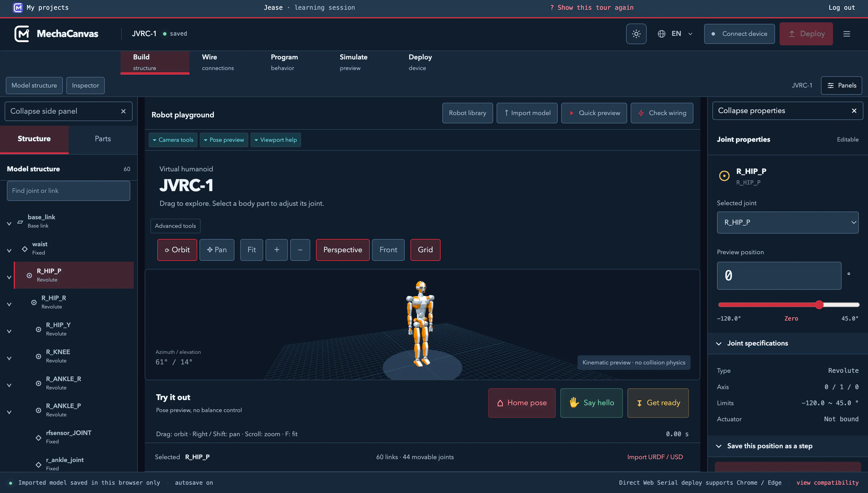
Task: Toggle Perspective view mode
Action: (342, 250)
